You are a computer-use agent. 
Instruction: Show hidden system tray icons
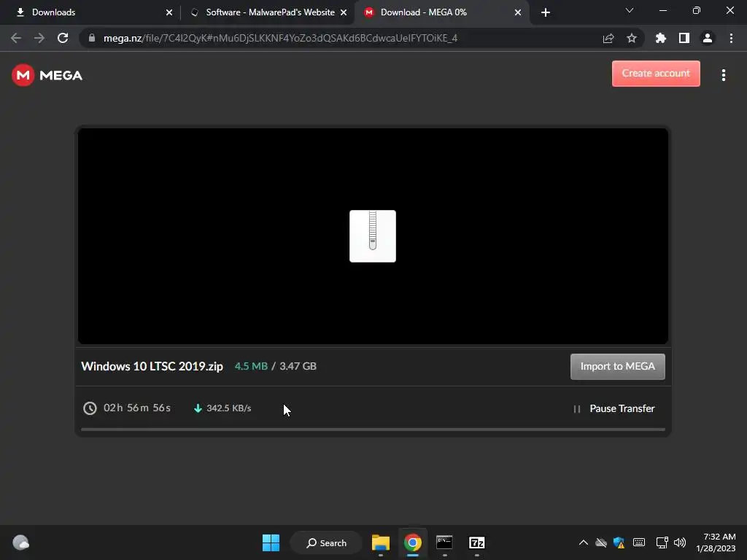[x=583, y=542]
